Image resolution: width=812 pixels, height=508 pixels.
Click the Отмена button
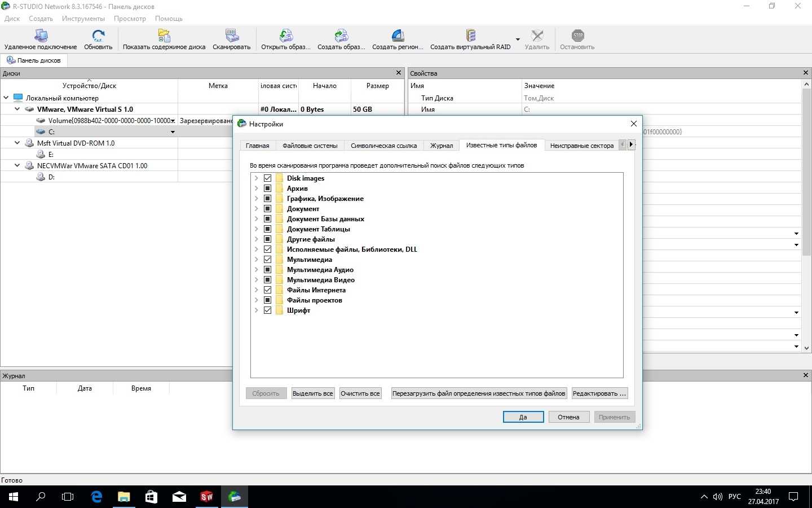(568, 417)
